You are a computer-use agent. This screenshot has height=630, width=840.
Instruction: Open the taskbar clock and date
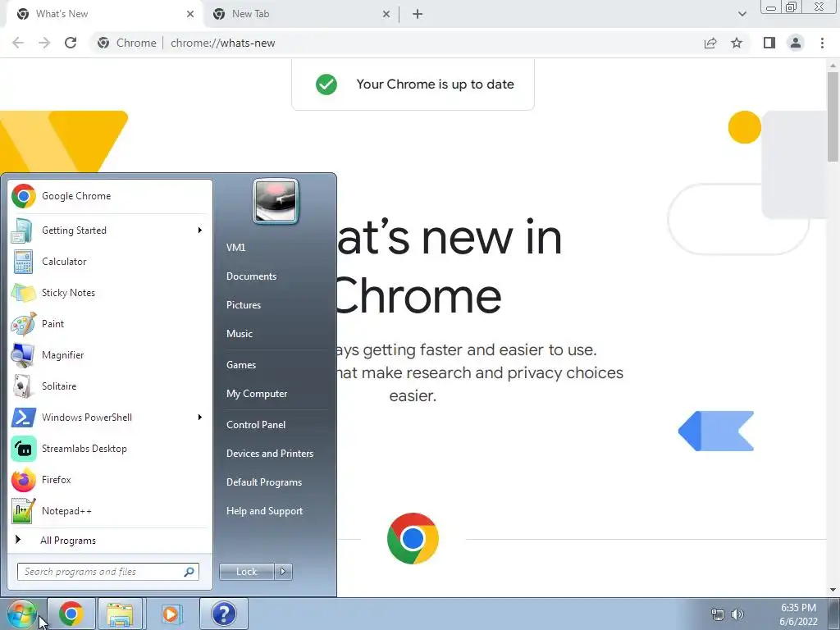coord(798,614)
